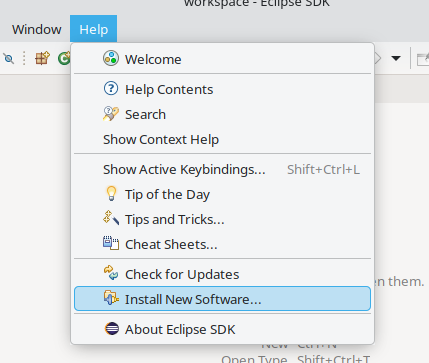Click the New Java Class green icon
The image size is (429, 363).
point(64,59)
